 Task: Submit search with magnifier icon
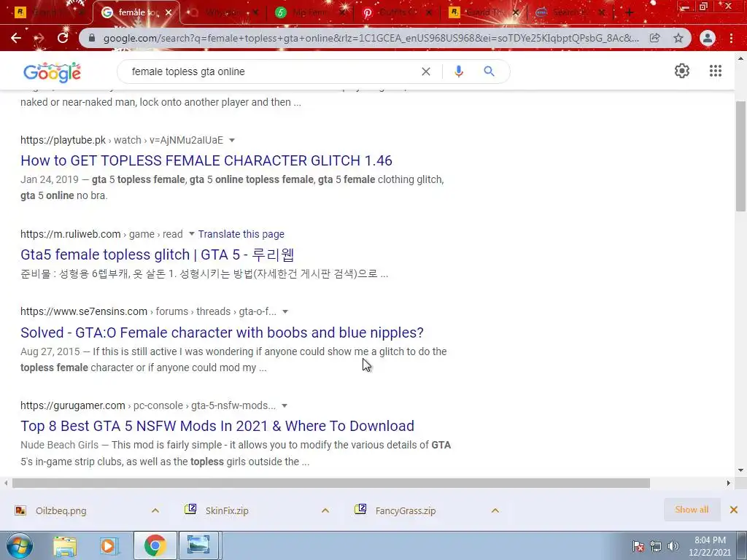489,71
